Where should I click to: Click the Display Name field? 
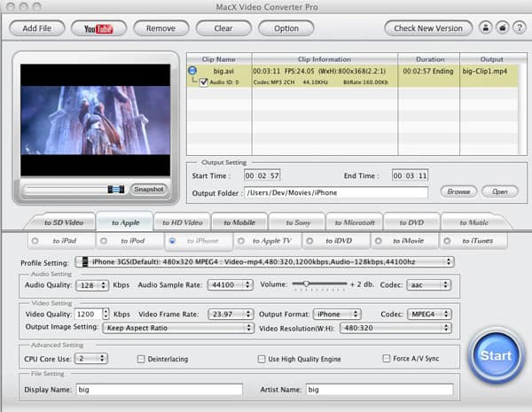point(160,389)
